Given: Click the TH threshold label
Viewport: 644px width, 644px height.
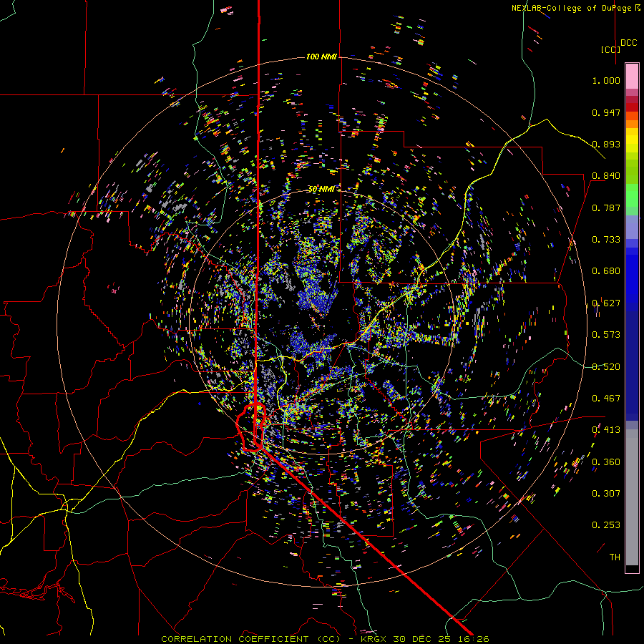Looking at the screenshot, I should [615, 557].
